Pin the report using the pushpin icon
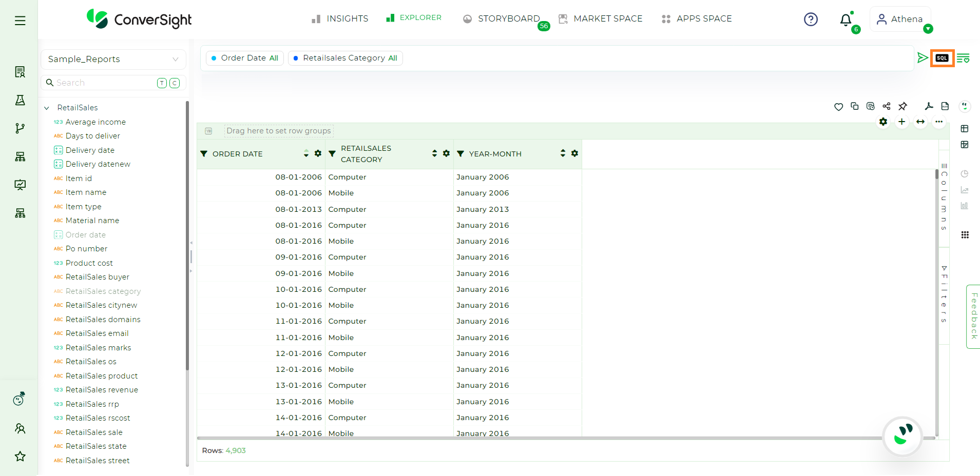 pos(902,106)
